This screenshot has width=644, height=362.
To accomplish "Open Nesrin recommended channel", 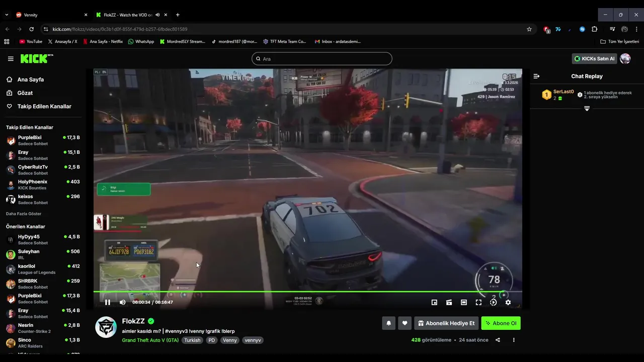I will (43, 328).
